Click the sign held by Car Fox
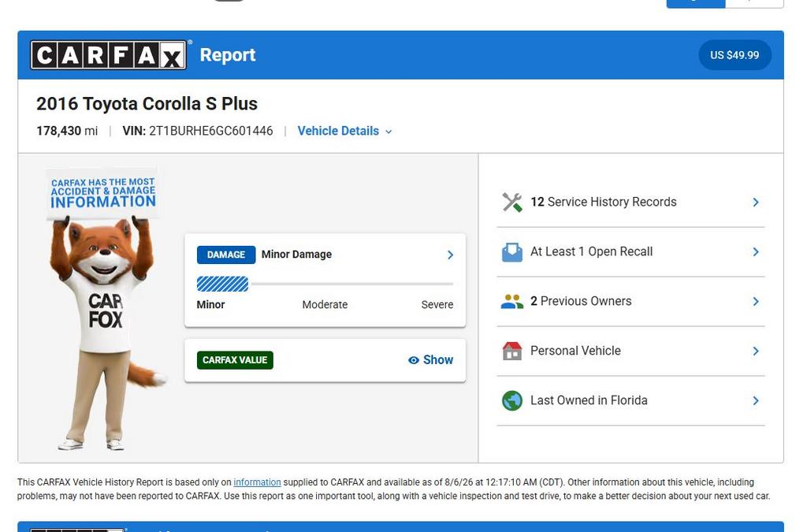The height and width of the screenshot is (532, 807). click(103, 193)
